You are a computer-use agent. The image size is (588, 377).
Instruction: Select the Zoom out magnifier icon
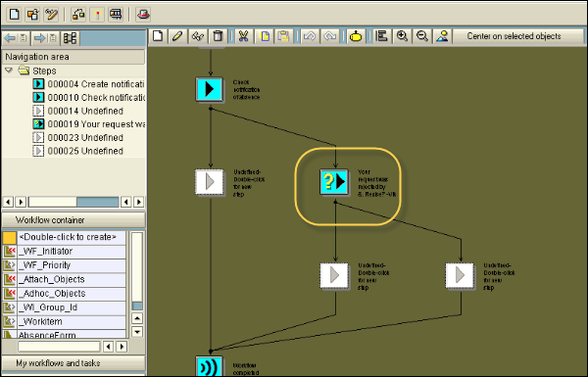[422, 36]
